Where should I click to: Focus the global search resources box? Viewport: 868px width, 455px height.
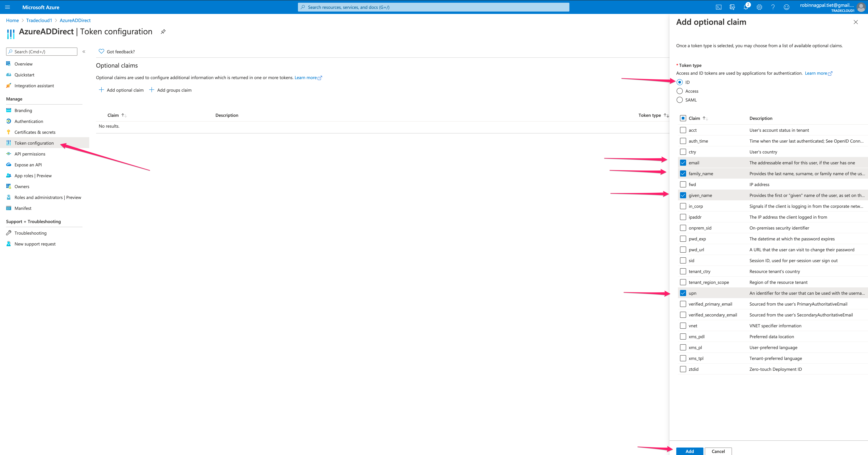point(433,7)
